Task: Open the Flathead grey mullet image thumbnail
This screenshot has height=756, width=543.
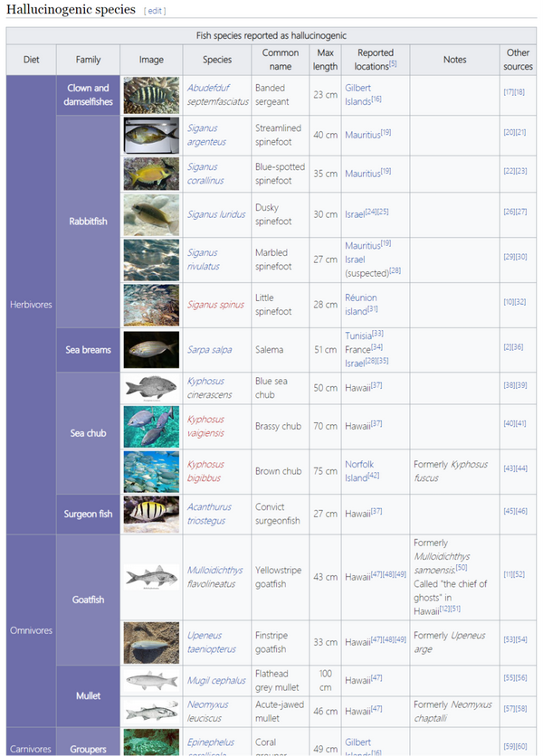Action: pyautogui.click(x=151, y=680)
